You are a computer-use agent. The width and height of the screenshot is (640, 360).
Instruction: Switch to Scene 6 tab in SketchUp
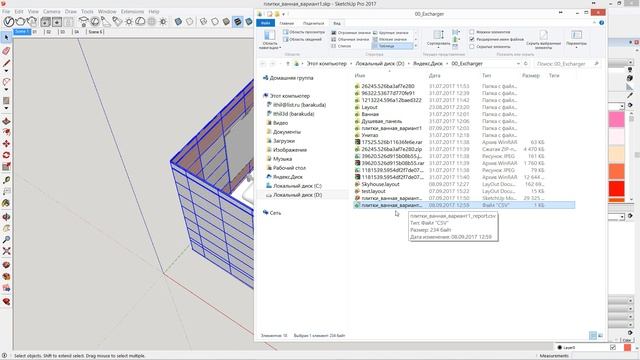click(x=96, y=32)
